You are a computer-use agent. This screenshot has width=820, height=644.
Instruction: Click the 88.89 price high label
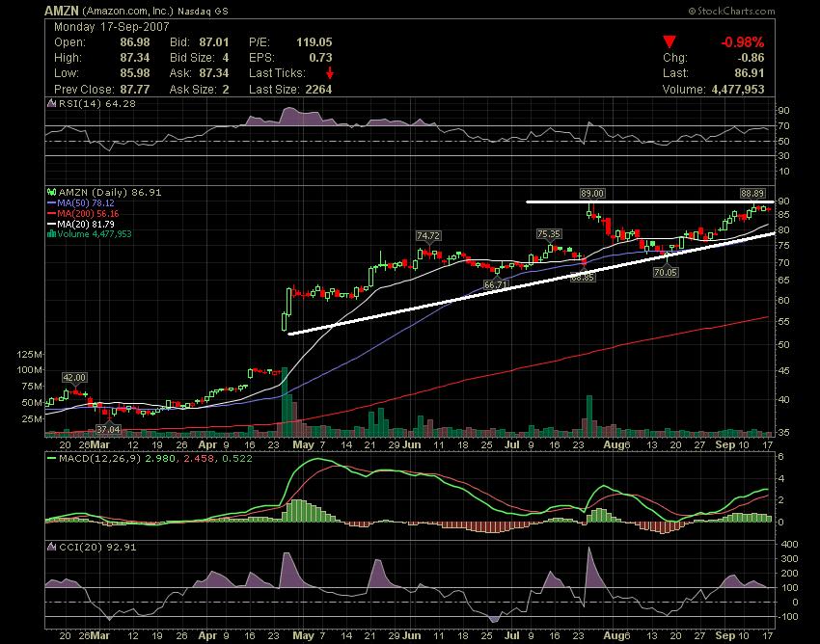click(x=753, y=194)
